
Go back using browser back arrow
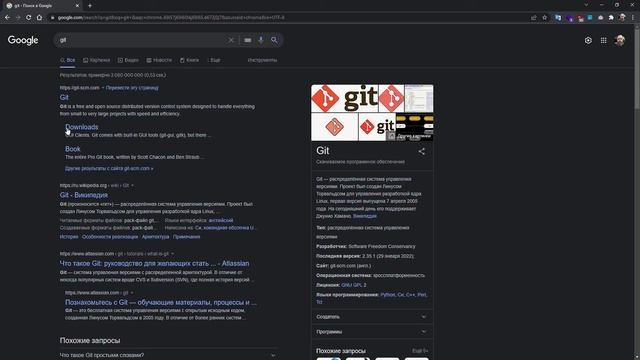pyautogui.click(x=7, y=18)
